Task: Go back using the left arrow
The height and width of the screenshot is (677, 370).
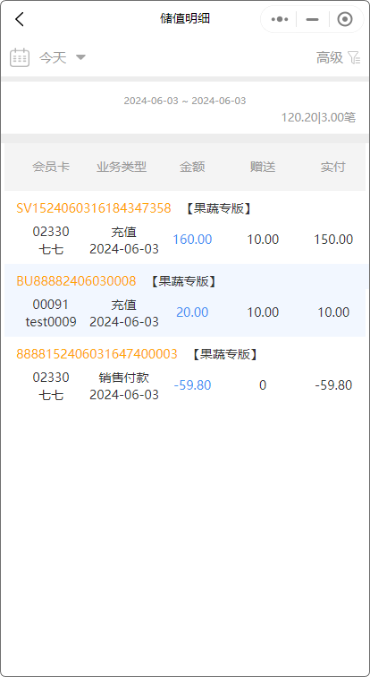Action: pos(19,19)
